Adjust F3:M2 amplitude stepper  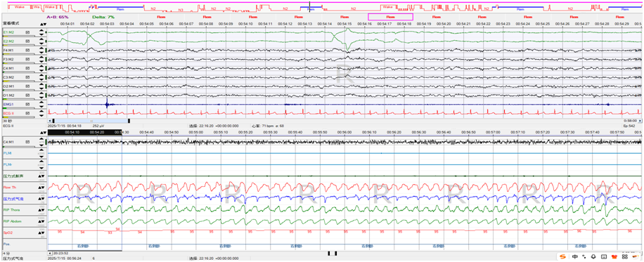pos(42,59)
